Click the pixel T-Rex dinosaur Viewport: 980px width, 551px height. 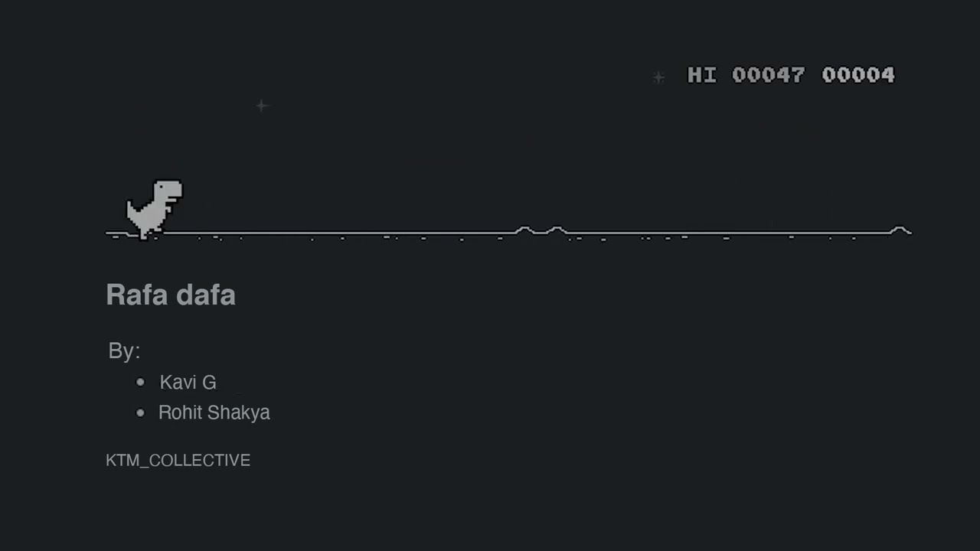point(155,209)
